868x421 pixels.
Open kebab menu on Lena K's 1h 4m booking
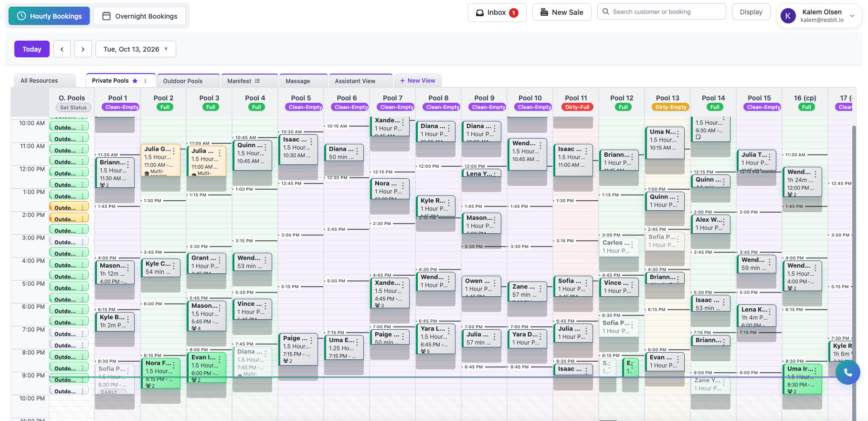point(770,312)
